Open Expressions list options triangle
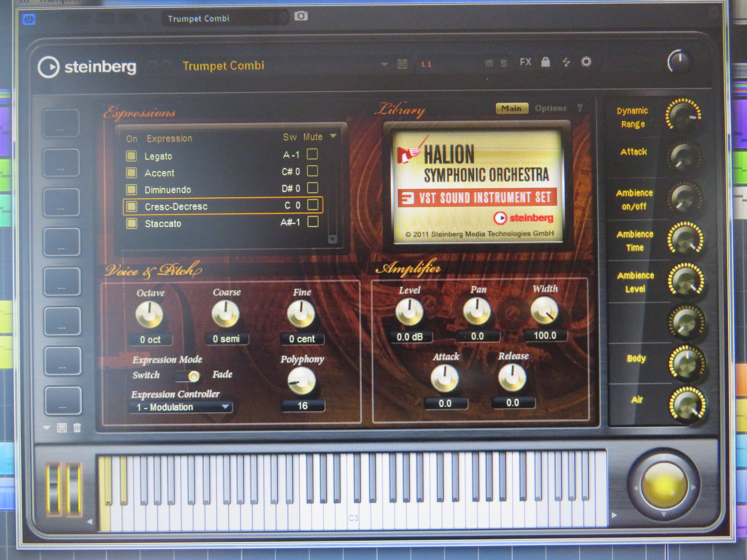This screenshot has width=747, height=560. (x=333, y=136)
